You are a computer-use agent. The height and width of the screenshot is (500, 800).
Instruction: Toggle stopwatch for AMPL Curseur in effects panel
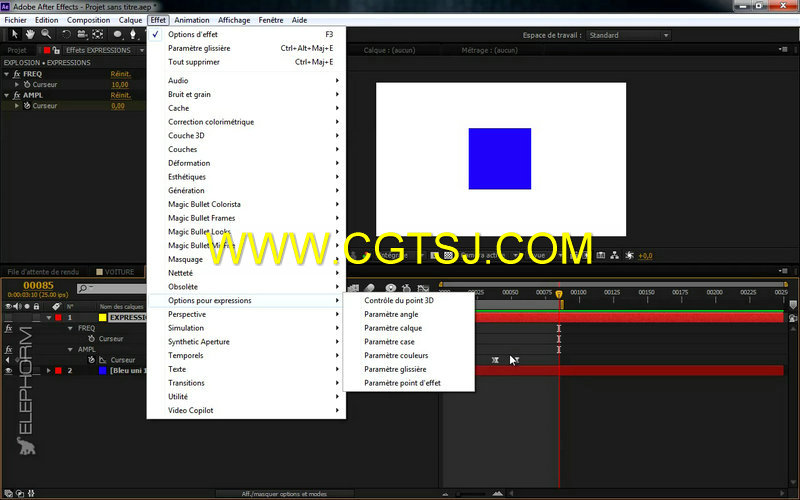(x=27, y=106)
